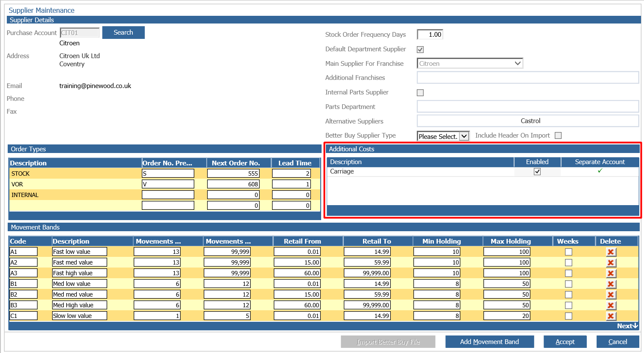The width and height of the screenshot is (644, 353).
Task: Click the Accept button
Action: click(x=565, y=342)
